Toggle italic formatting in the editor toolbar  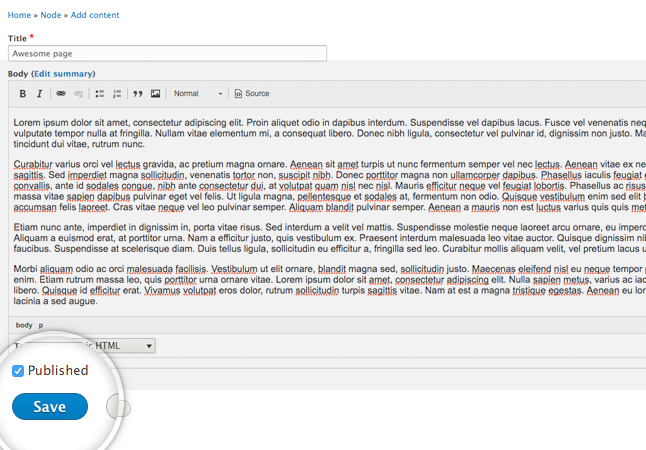point(40,94)
